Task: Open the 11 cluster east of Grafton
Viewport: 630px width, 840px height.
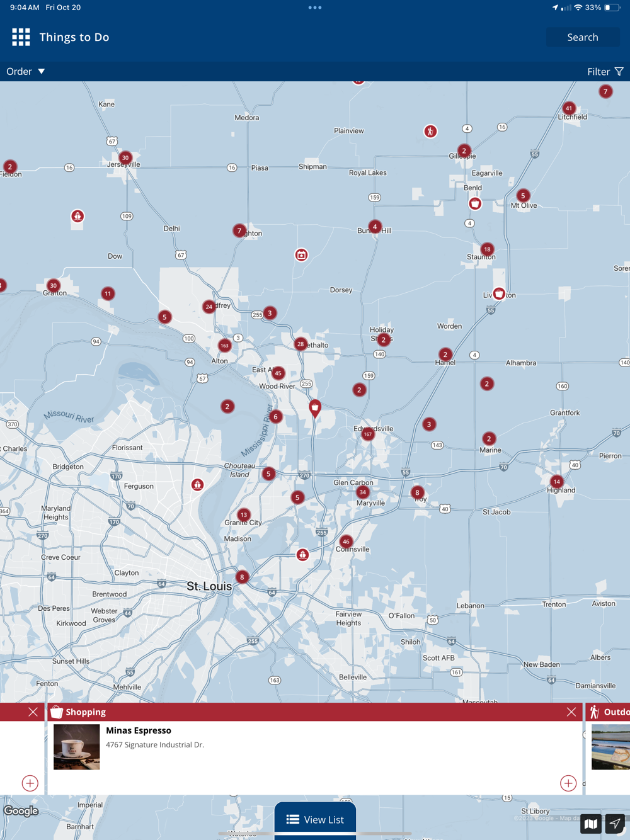Action: tap(108, 293)
